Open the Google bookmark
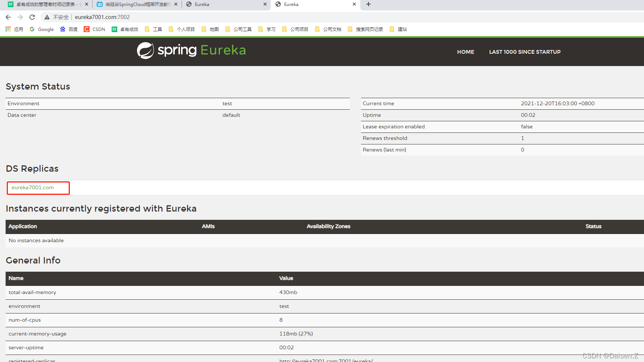This screenshot has width=644, height=362. coord(42,29)
